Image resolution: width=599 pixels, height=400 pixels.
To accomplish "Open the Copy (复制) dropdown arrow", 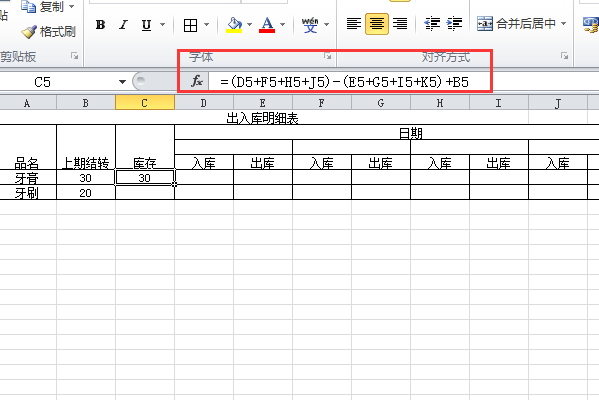I will click(x=71, y=6).
